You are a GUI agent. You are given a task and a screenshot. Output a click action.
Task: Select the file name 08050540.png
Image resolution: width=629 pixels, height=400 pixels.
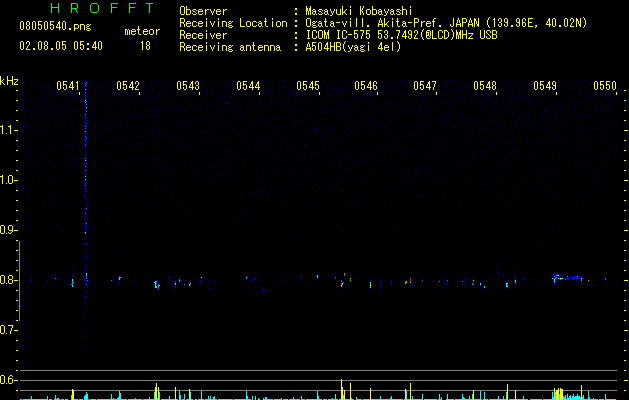click(x=55, y=27)
